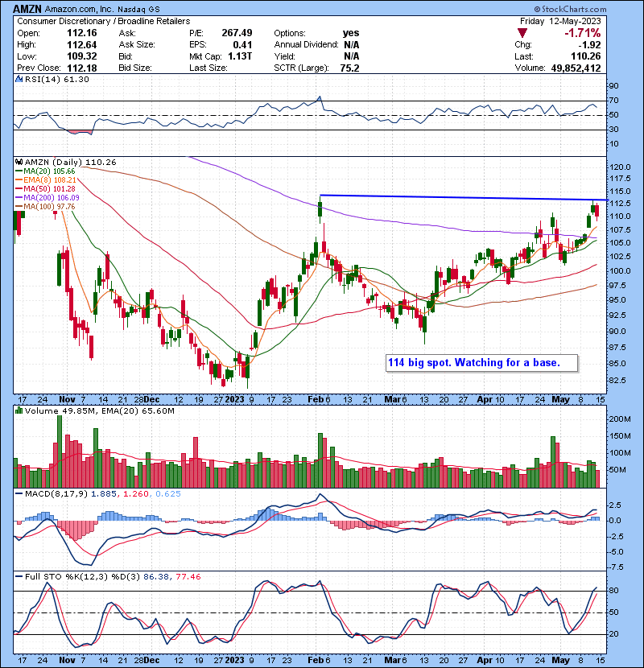Click the red down-triangle change indicator
The width and height of the screenshot is (644, 668).
[522, 33]
